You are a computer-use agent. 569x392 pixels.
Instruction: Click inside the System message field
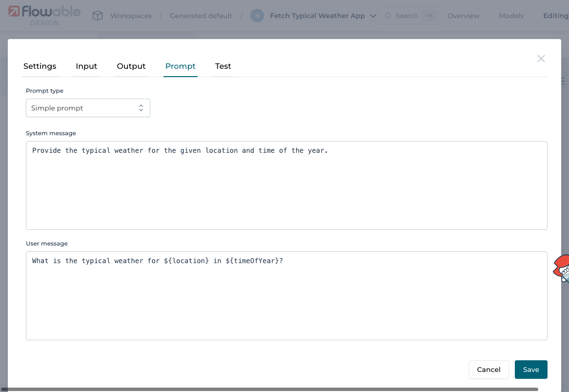click(x=286, y=186)
